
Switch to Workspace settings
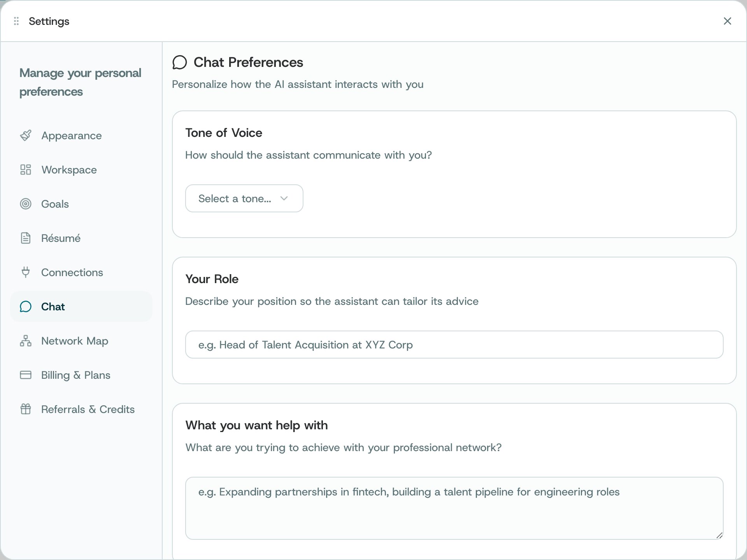coord(81,170)
